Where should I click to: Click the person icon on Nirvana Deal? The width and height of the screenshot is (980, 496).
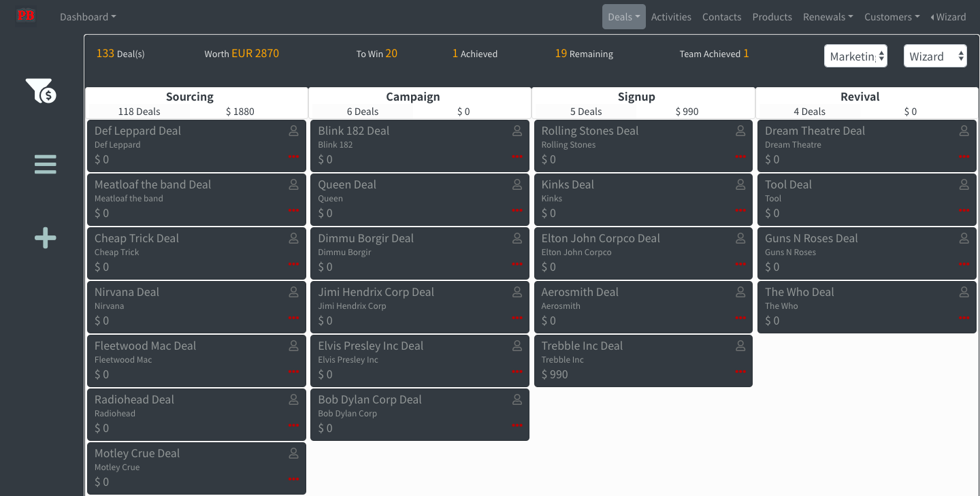[294, 292]
